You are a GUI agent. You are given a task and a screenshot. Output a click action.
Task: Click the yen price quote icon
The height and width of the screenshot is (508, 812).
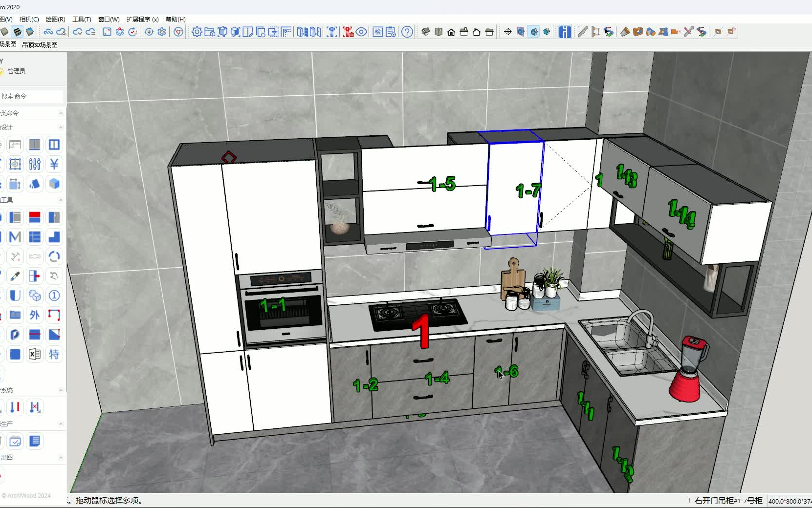click(x=54, y=164)
